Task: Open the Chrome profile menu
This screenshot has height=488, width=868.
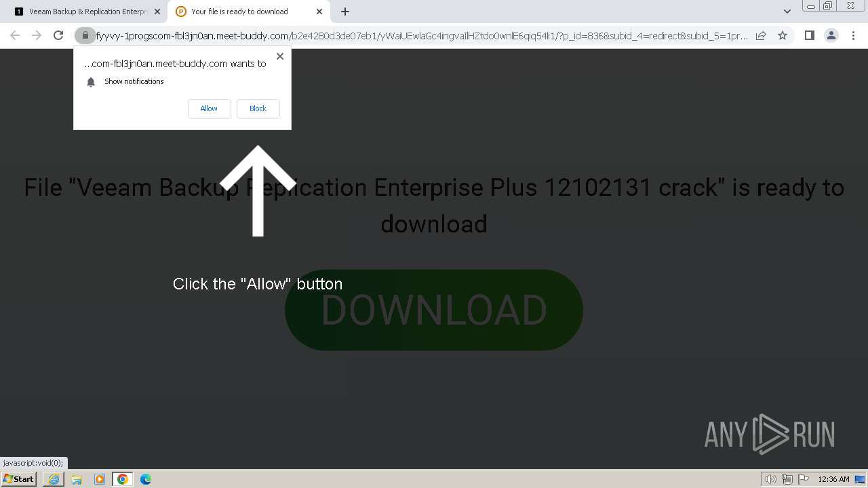Action: (x=831, y=35)
